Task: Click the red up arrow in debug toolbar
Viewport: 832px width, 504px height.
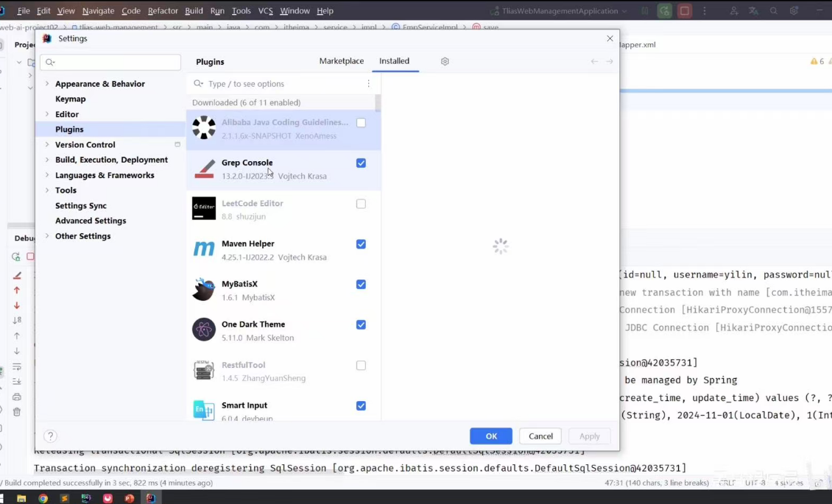Action: [17, 291]
